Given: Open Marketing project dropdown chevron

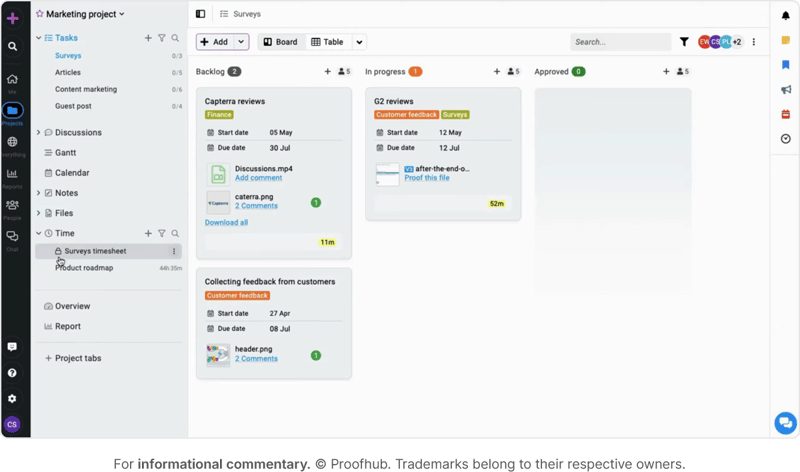Looking at the screenshot, I should pos(122,14).
